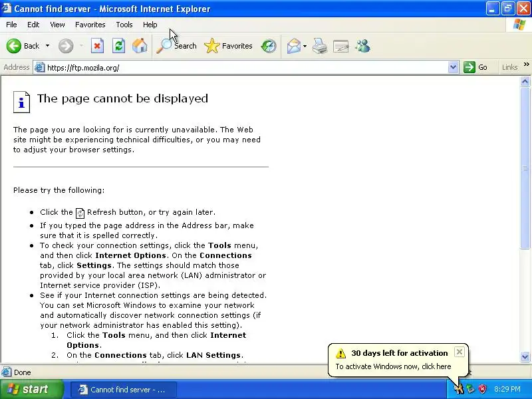Click the text 'Please try the following:'

click(x=59, y=190)
